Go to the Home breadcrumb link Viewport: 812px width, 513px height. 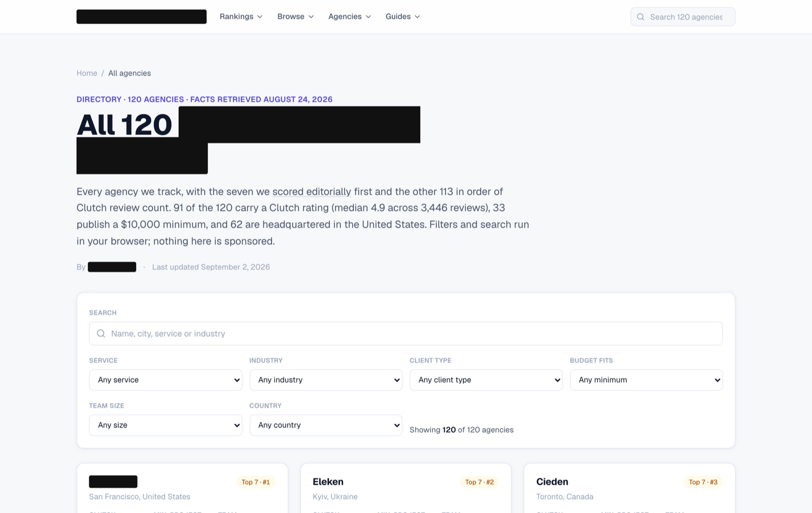click(x=87, y=73)
